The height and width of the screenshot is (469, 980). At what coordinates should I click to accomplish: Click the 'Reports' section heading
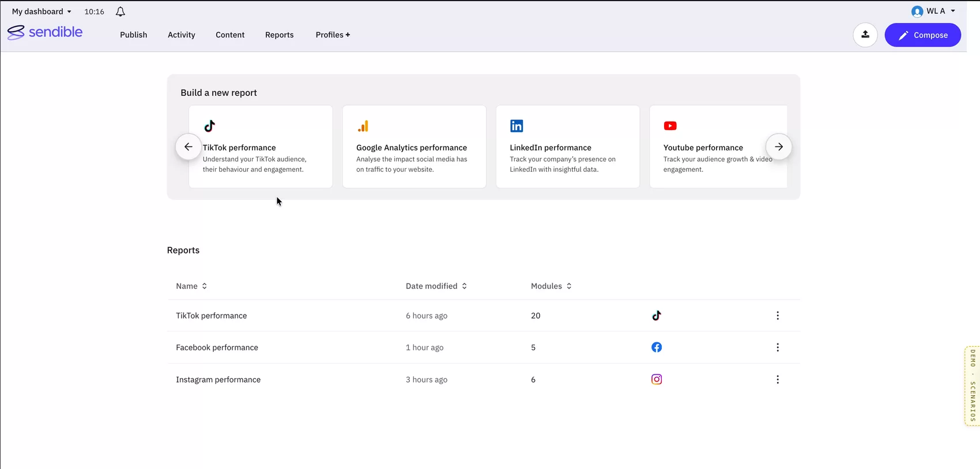183,250
